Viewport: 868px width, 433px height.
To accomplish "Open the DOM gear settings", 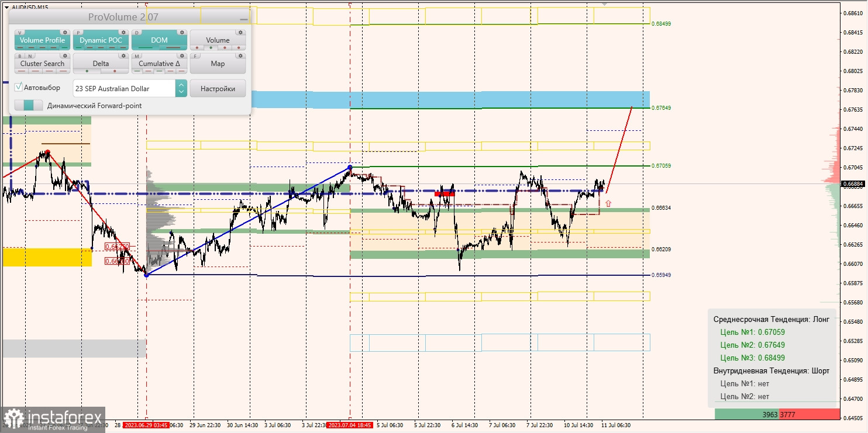I will (x=182, y=32).
